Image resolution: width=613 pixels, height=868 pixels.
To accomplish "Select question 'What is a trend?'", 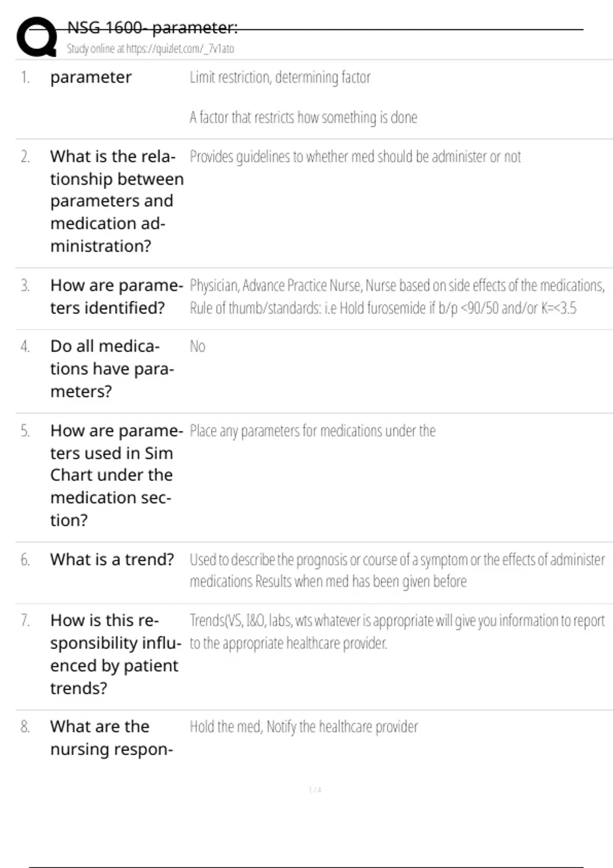I will (112, 560).
